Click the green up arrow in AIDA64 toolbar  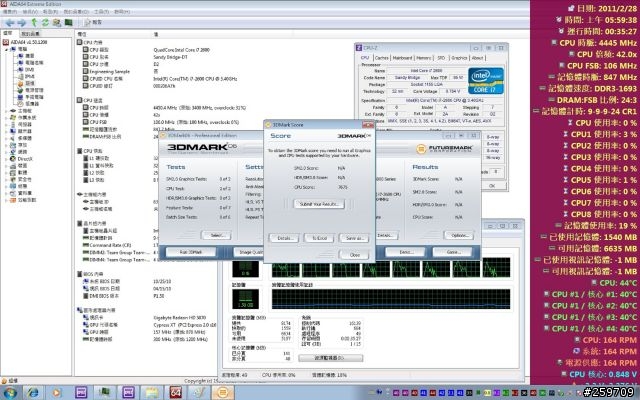(34, 22)
